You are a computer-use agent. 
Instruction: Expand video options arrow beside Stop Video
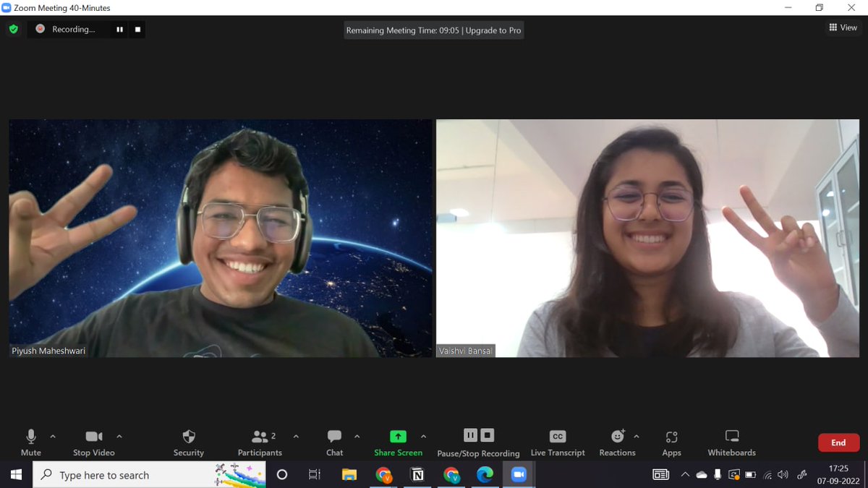coord(119,437)
